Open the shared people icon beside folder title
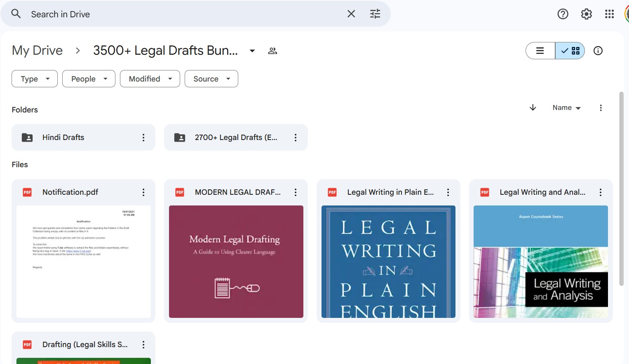Viewport: 629px width, 364px height. tap(272, 51)
